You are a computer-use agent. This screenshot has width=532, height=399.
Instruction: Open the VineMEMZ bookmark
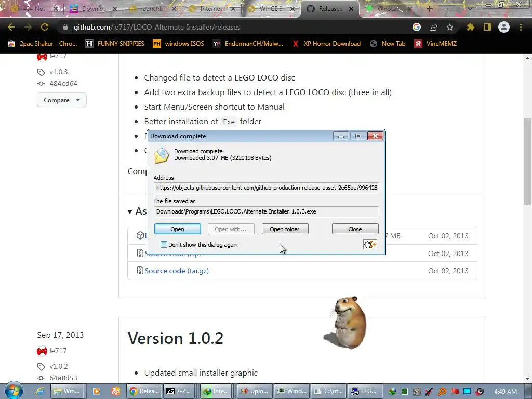tap(436, 44)
